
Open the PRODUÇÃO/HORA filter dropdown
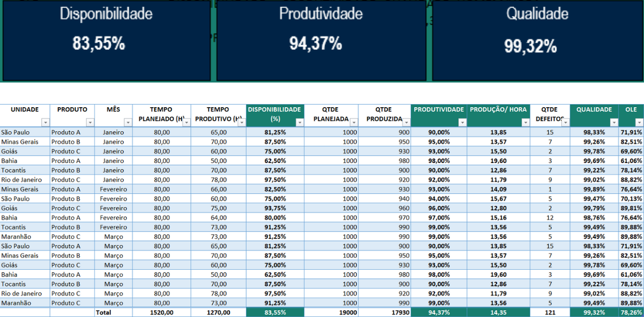pyautogui.click(x=525, y=122)
